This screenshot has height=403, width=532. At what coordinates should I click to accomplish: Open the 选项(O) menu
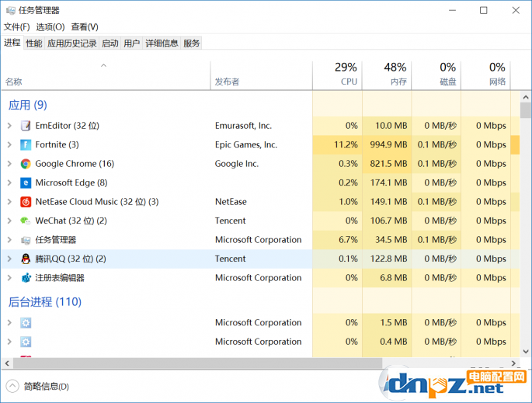[50, 27]
